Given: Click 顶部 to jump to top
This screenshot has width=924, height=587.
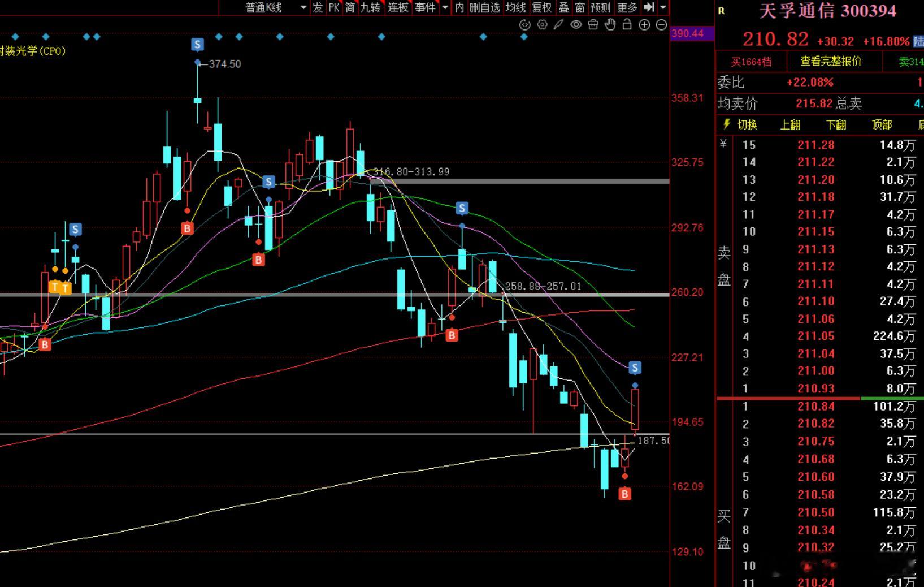Looking at the screenshot, I should pos(882,124).
